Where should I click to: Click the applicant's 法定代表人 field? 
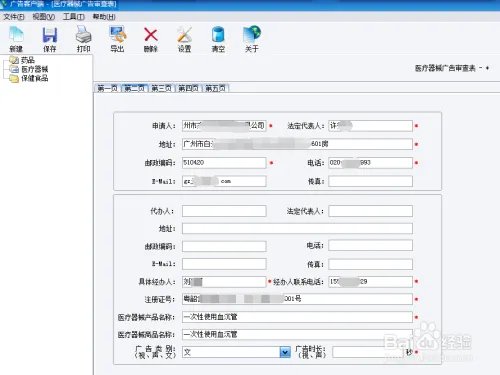(370, 126)
